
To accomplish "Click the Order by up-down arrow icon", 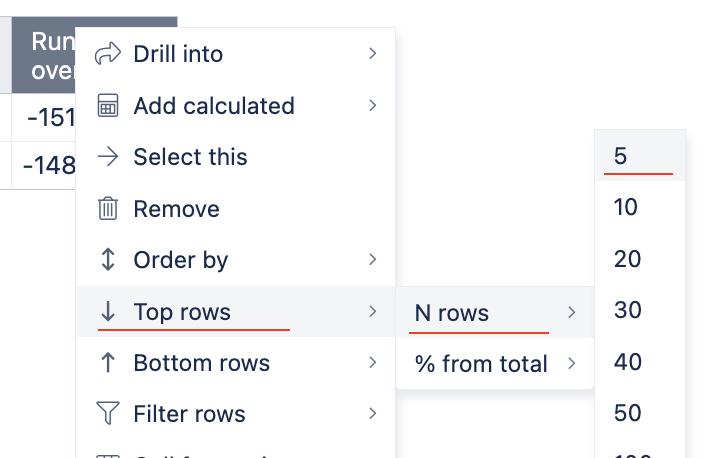I will coord(108,260).
